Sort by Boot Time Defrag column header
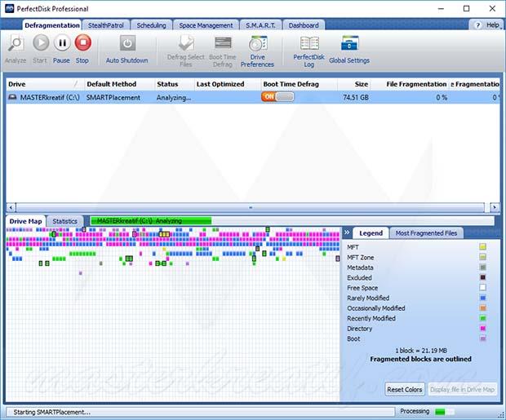The image size is (506, 420). point(300,84)
